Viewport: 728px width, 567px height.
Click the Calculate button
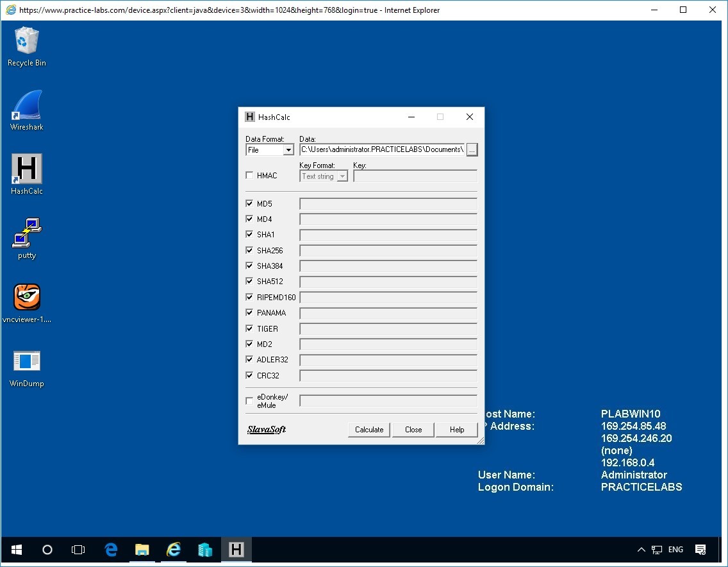368,429
